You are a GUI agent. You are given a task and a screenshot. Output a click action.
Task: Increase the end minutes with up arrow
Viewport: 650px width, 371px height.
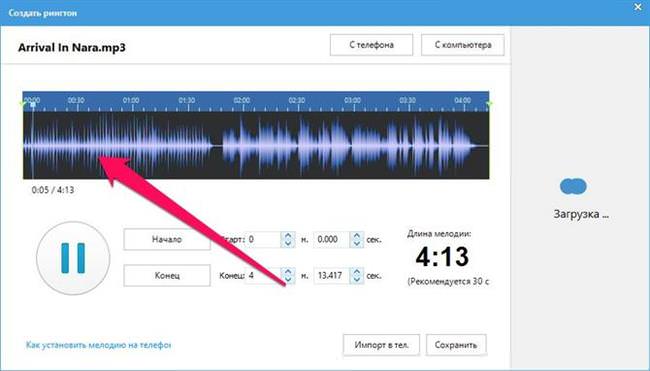pyautogui.click(x=288, y=272)
